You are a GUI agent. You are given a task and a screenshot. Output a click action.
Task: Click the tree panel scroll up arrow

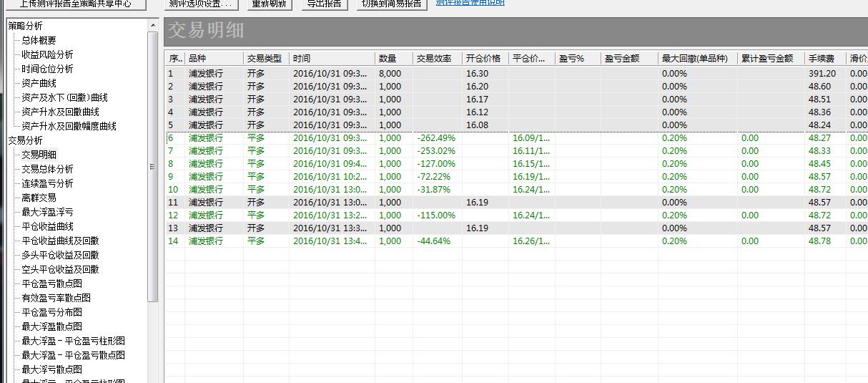pos(152,26)
